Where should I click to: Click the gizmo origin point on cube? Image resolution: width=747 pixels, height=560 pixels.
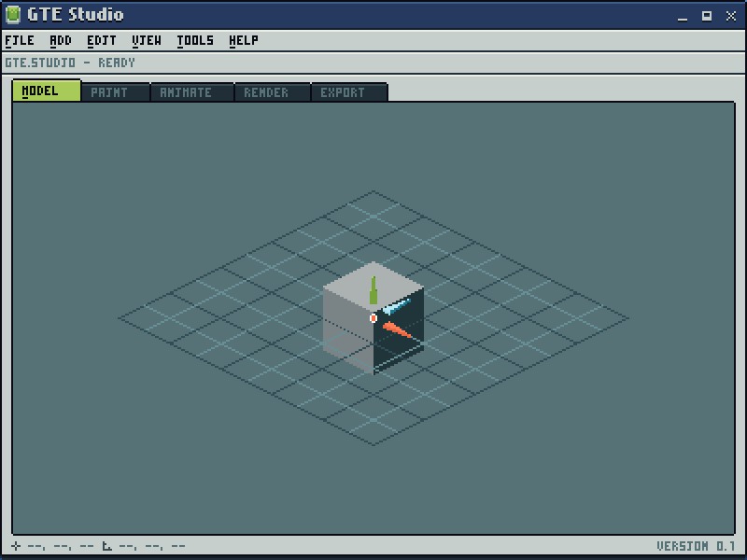(x=373, y=318)
